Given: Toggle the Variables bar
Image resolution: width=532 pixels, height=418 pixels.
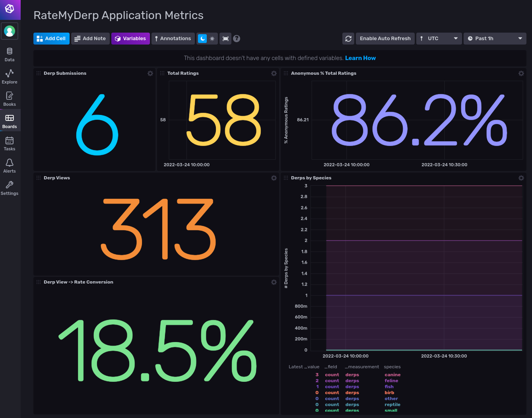Looking at the screenshot, I should pos(130,39).
